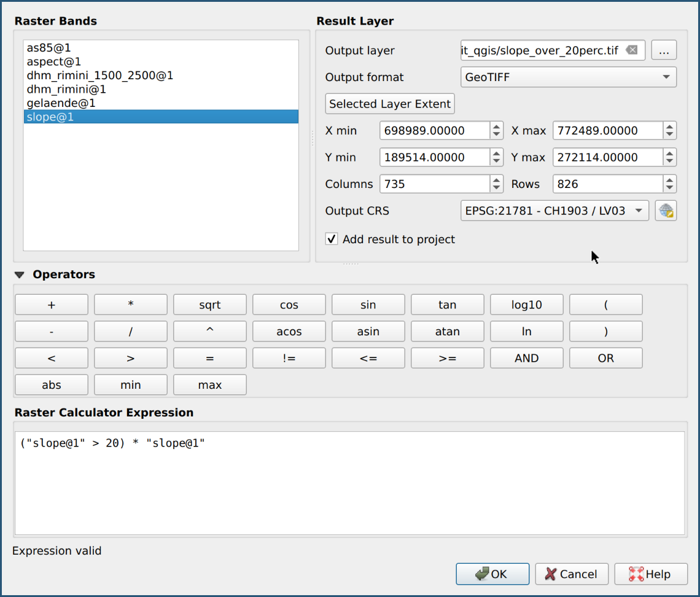Screen dimensions: 700x597
Task: Increase the X min value with spinner
Action: (x=497, y=127)
